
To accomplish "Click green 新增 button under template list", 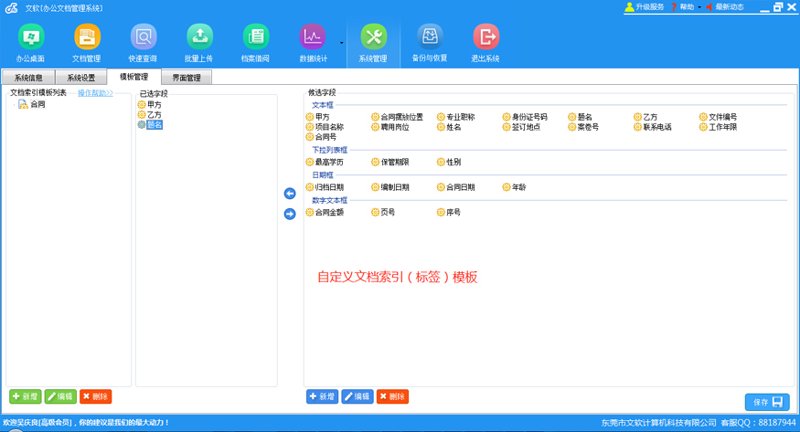I will [25, 396].
